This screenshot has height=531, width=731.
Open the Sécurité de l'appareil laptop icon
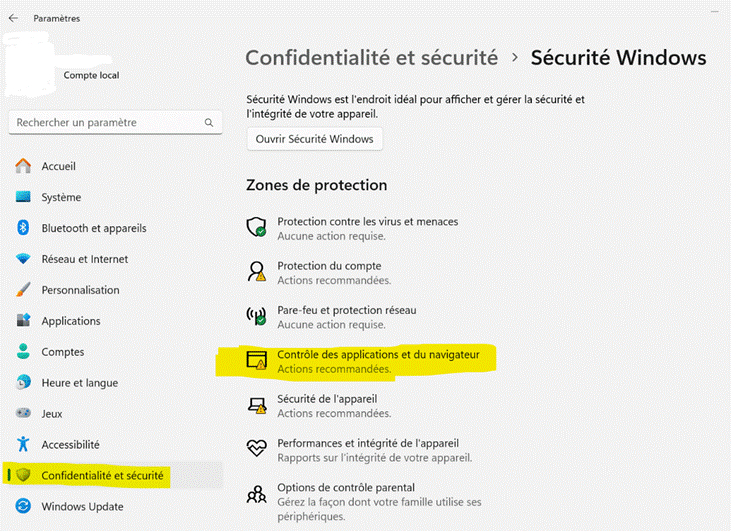click(x=257, y=405)
